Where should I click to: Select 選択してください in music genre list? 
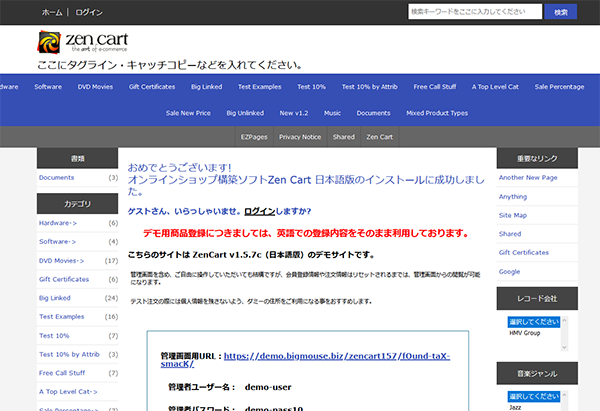pyautogui.click(x=534, y=396)
